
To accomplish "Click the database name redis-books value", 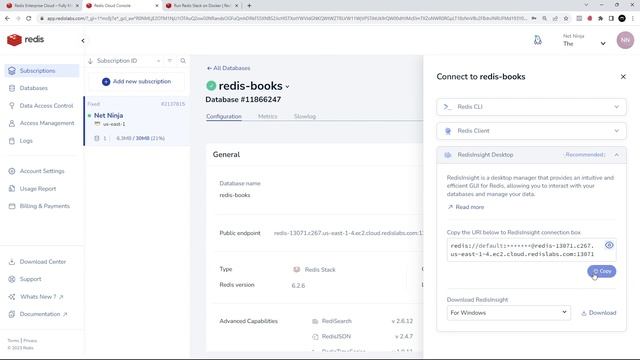I will [x=235, y=196].
